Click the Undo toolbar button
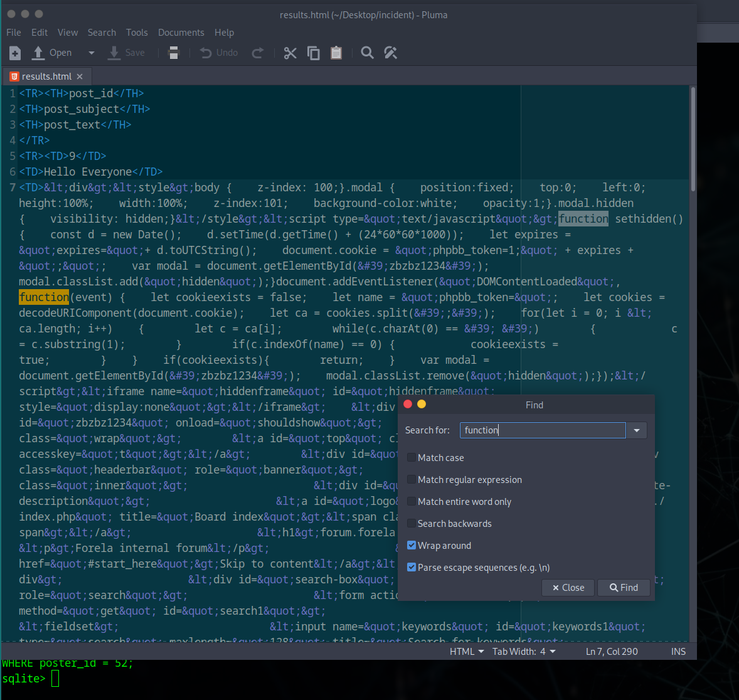Viewport: 739px width, 700px height. (x=219, y=53)
